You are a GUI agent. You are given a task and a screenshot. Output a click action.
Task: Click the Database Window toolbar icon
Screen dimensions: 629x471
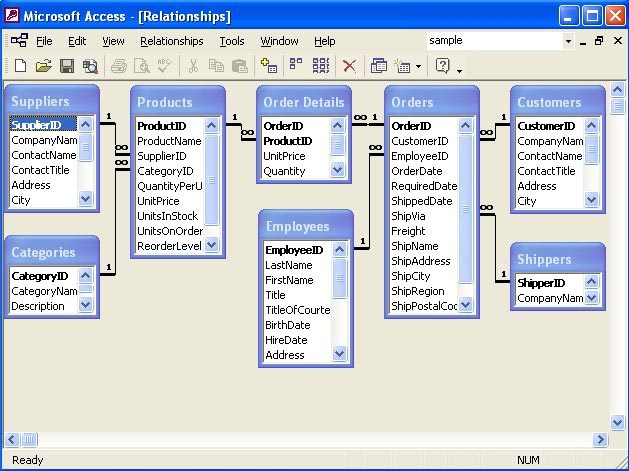(378, 65)
